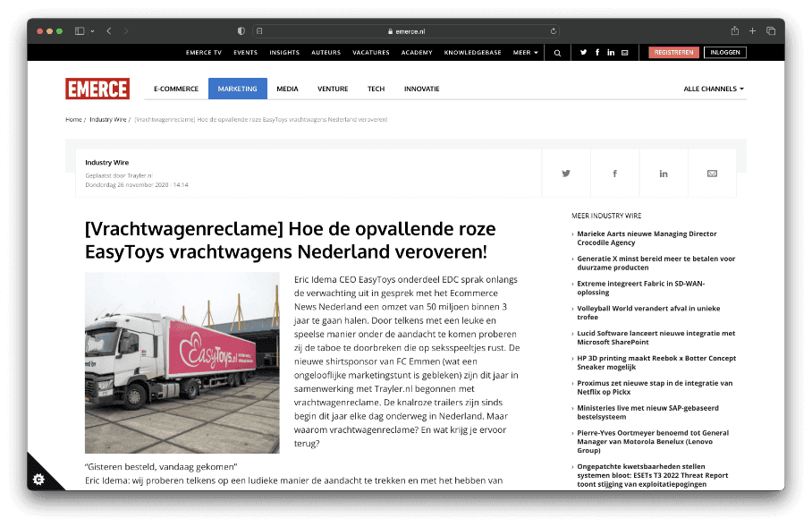Screen dimensions: 812x527
Task: Open Facebook icon in top bar
Action: point(597,52)
